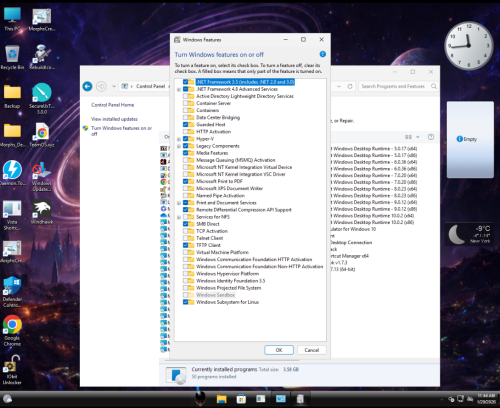Viewport: 500px width, 408px height.
Task: Open the This PC desktop icon
Action: pyautogui.click(x=12, y=19)
